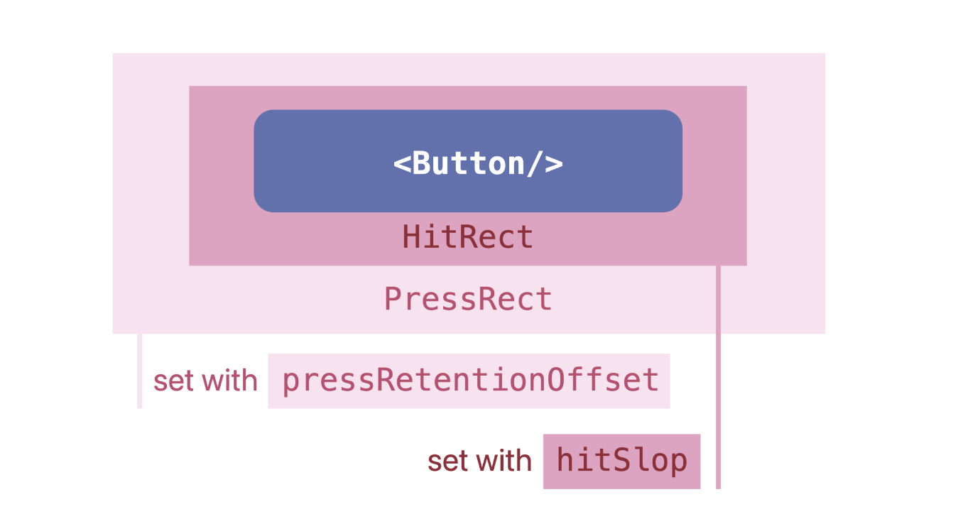This screenshot has width=980, height=524.
Task: Click "set with" text beside hitSlop
Action: click(479, 461)
